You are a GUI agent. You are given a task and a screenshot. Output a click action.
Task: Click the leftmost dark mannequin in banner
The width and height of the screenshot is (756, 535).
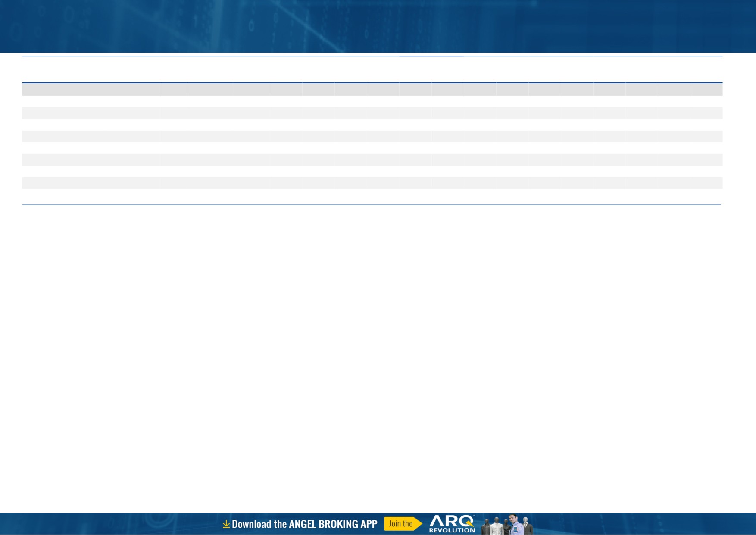point(486,527)
